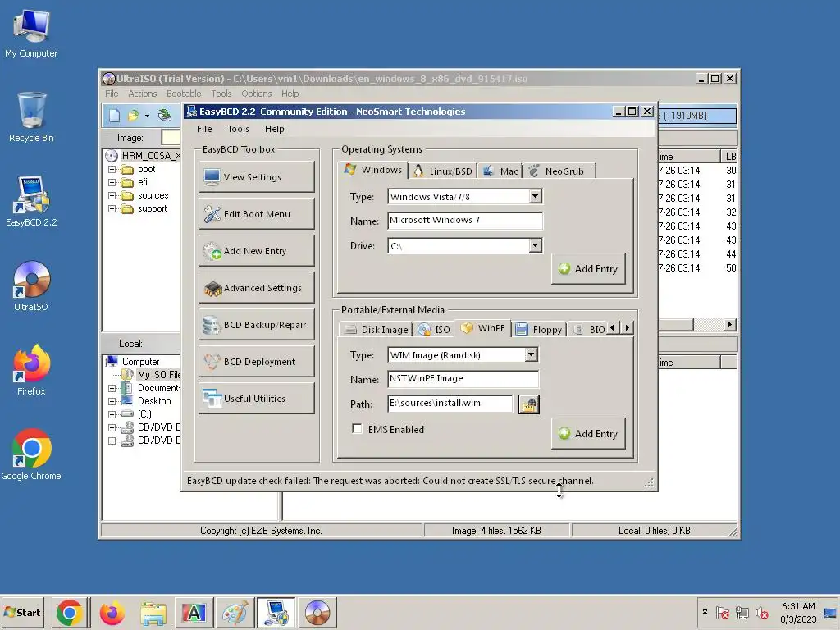Image resolution: width=840 pixels, height=630 pixels.
Task: Open Add New Entry section
Action: point(257,251)
